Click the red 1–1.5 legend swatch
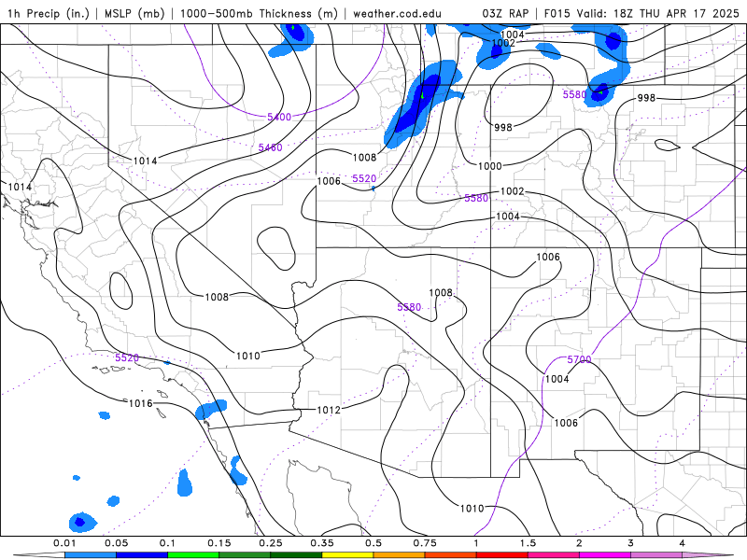747x560 pixels. (502, 555)
